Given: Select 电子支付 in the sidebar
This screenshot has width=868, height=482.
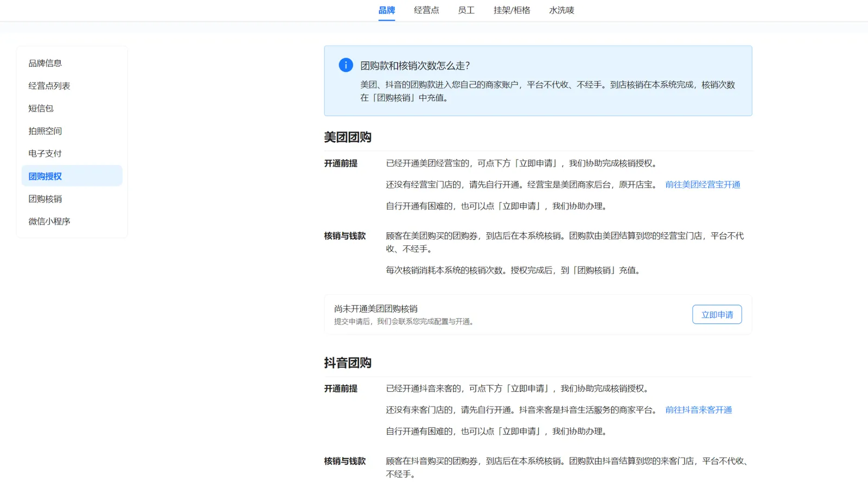Looking at the screenshot, I should coord(72,154).
